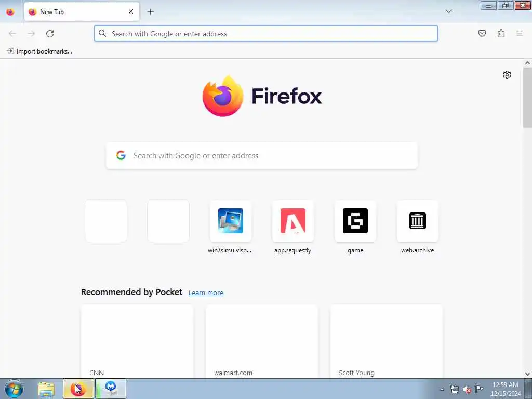532x399 pixels.
Task: Open the app.requestly shortcut tile
Action: pyautogui.click(x=293, y=227)
